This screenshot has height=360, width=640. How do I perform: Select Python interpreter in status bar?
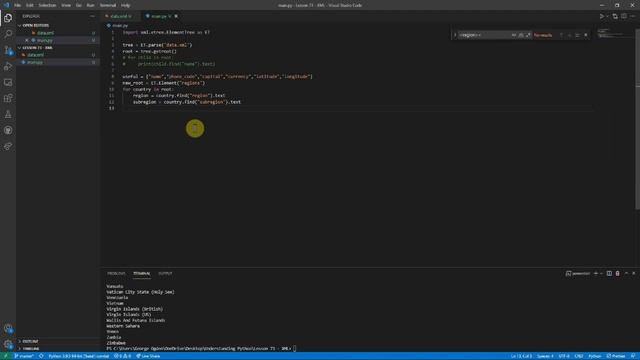[x=78, y=356]
